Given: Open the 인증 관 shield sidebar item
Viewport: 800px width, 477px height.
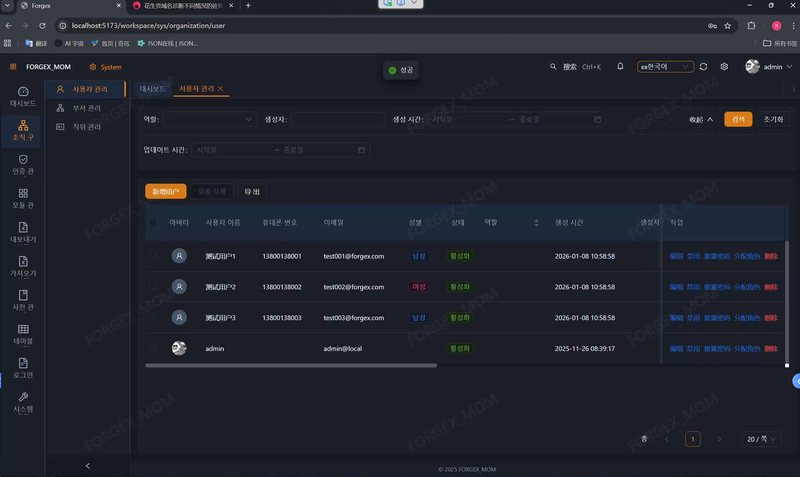Looking at the screenshot, I should [x=23, y=164].
